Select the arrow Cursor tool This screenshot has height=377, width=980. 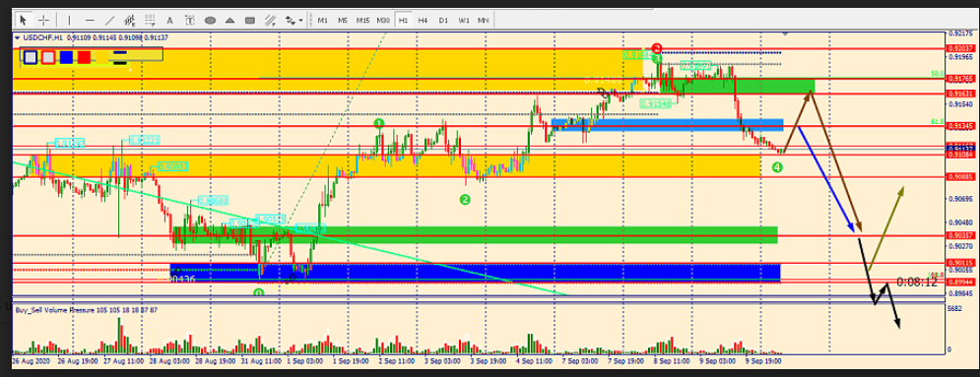click(24, 20)
